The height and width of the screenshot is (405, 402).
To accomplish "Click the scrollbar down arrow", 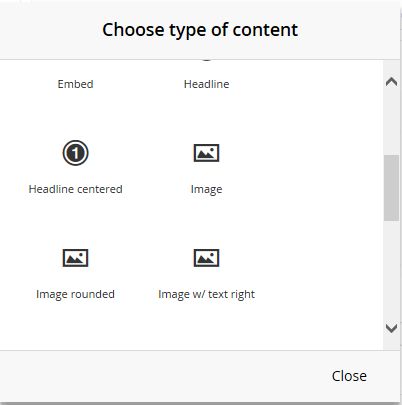I will tap(391, 328).
